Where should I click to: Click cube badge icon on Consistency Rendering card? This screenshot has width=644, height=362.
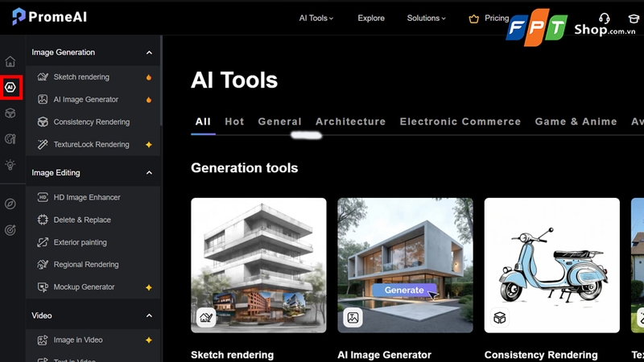point(499,317)
